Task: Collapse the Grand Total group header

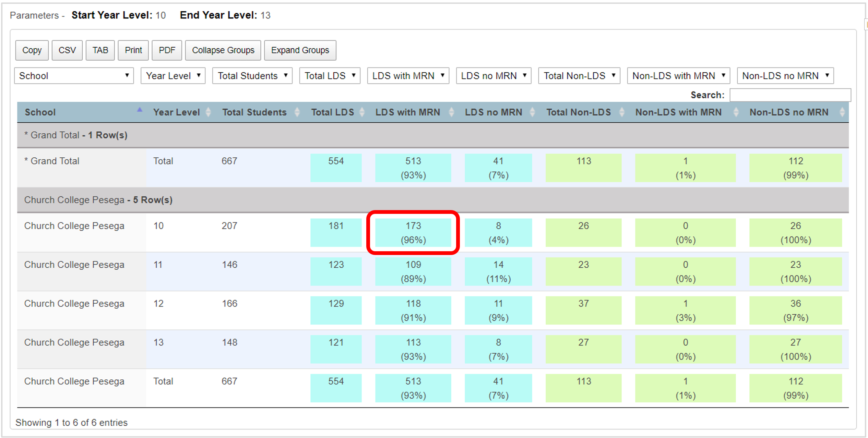Action: click(75, 135)
